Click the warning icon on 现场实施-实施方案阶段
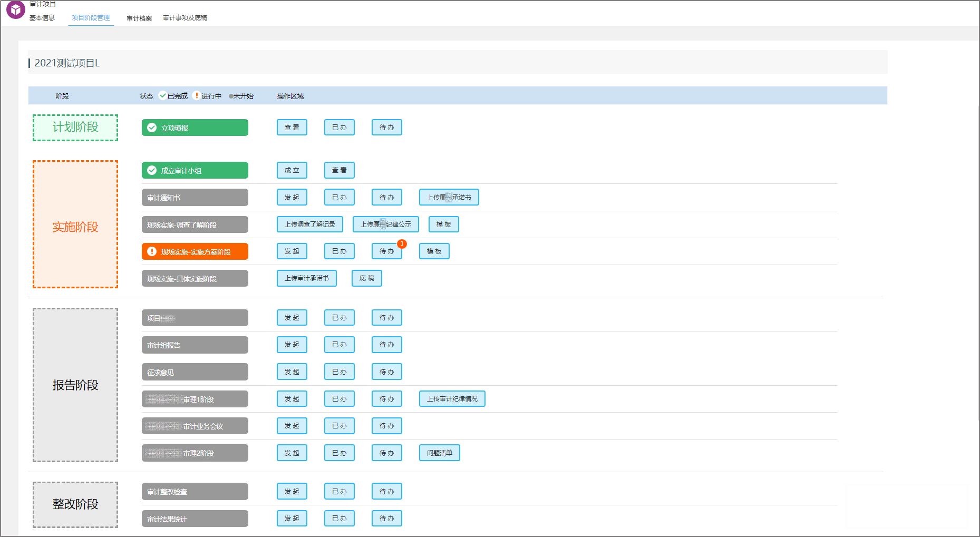 [x=152, y=251]
